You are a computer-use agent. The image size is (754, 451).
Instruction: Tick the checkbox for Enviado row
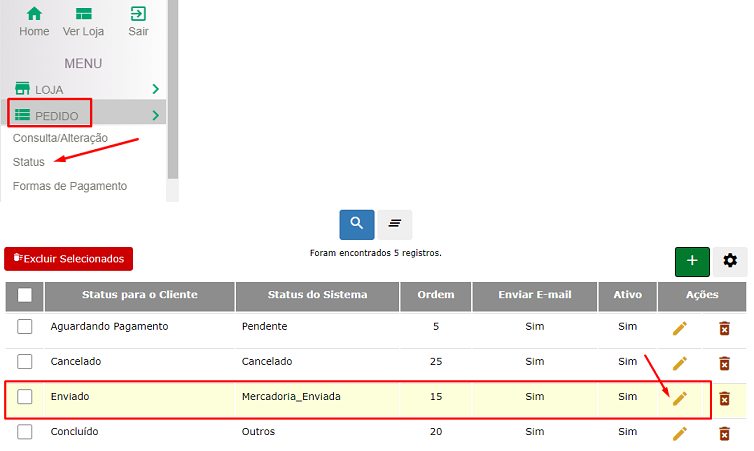tap(25, 397)
